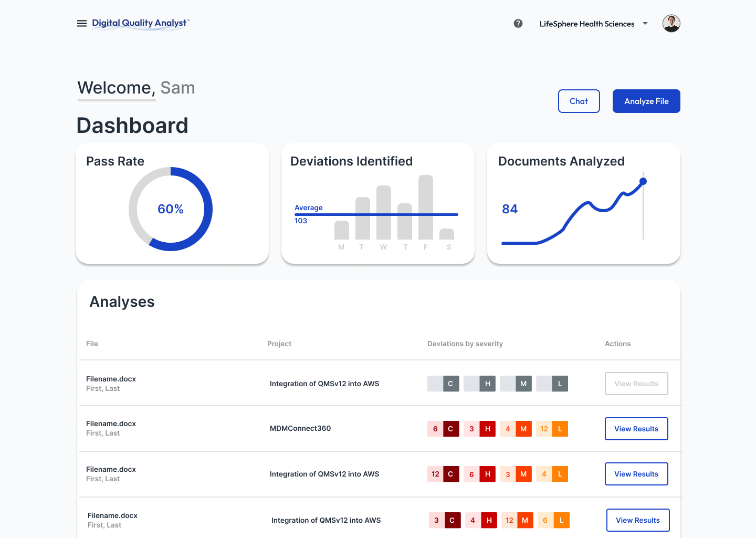Open the user profile avatar
The height and width of the screenshot is (538, 756).
(x=671, y=24)
